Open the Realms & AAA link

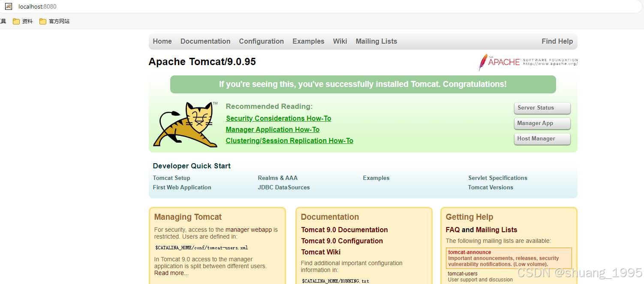278,178
